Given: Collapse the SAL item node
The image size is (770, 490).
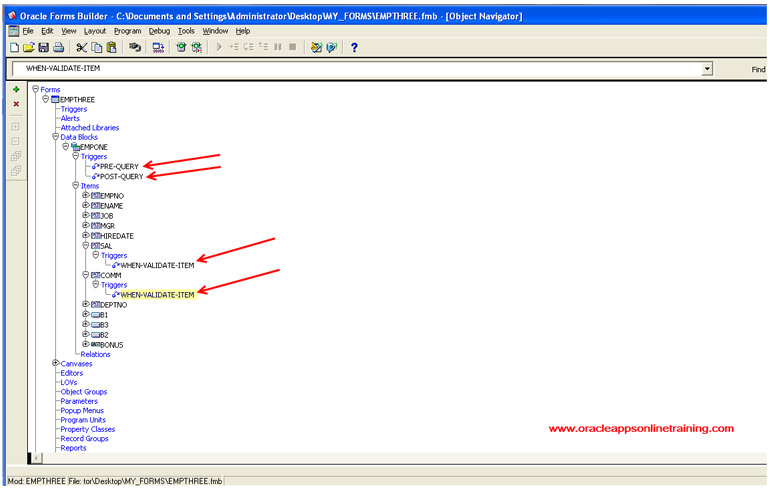Looking at the screenshot, I should (x=85, y=245).
